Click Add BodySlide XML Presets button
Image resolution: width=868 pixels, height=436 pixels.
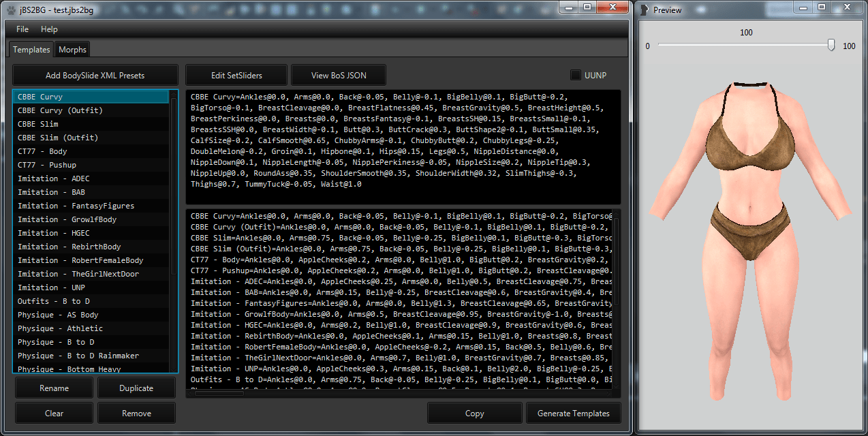[x=95, y=76]
